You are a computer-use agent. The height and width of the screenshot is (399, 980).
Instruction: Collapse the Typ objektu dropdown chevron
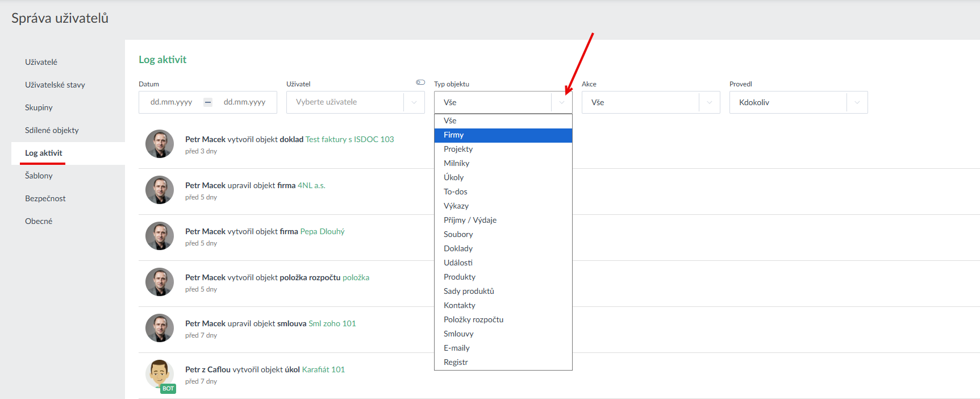pos(562,102)
